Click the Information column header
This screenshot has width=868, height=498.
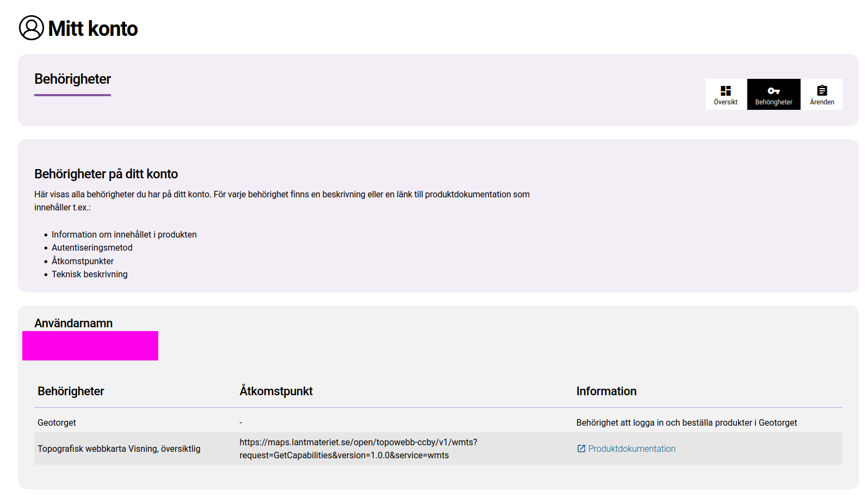tap(606, 391)
